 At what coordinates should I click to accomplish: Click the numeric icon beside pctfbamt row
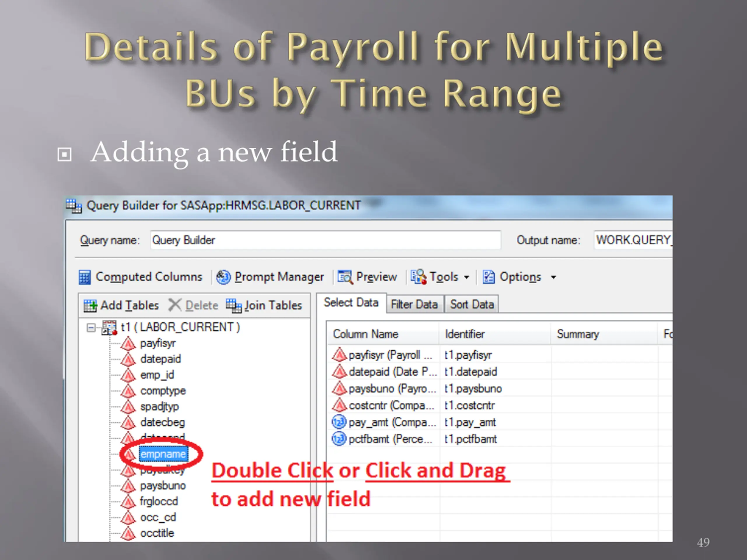339,439
